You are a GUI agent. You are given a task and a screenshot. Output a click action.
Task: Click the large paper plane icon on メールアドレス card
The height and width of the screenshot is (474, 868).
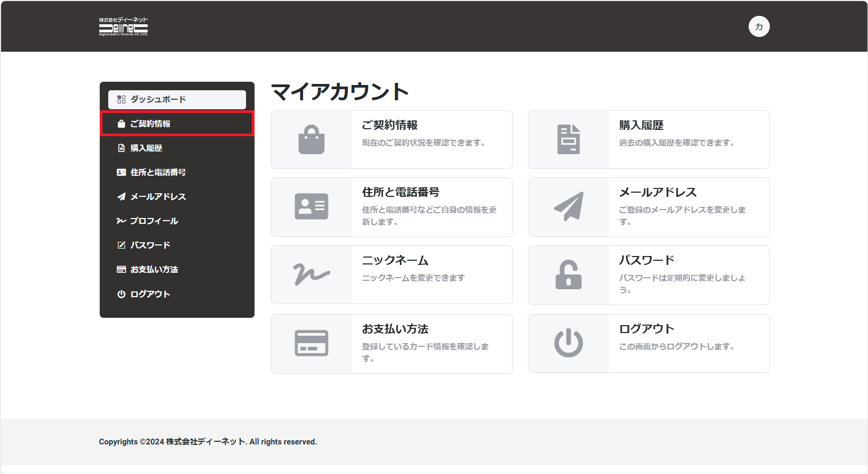(x=569, y=206)
